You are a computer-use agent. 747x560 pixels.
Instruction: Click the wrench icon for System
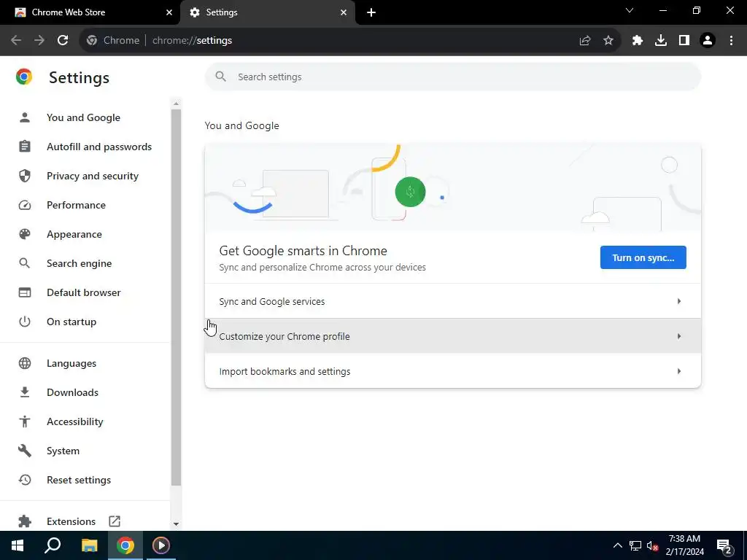tap(25, 451)
